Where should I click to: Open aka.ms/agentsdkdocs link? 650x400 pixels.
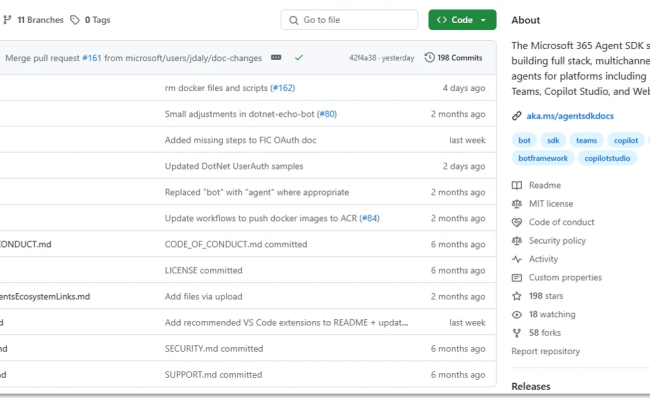point(570,116)
